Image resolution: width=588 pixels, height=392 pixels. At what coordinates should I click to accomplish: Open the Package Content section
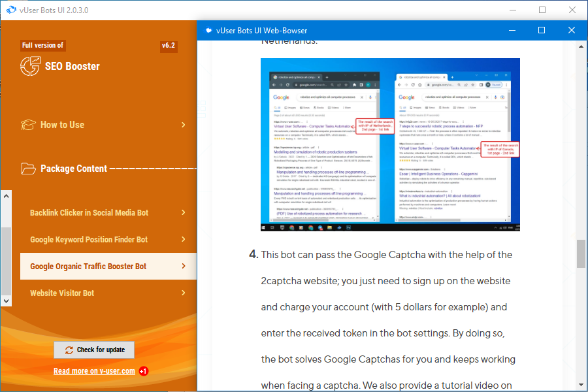click(74, 169)
